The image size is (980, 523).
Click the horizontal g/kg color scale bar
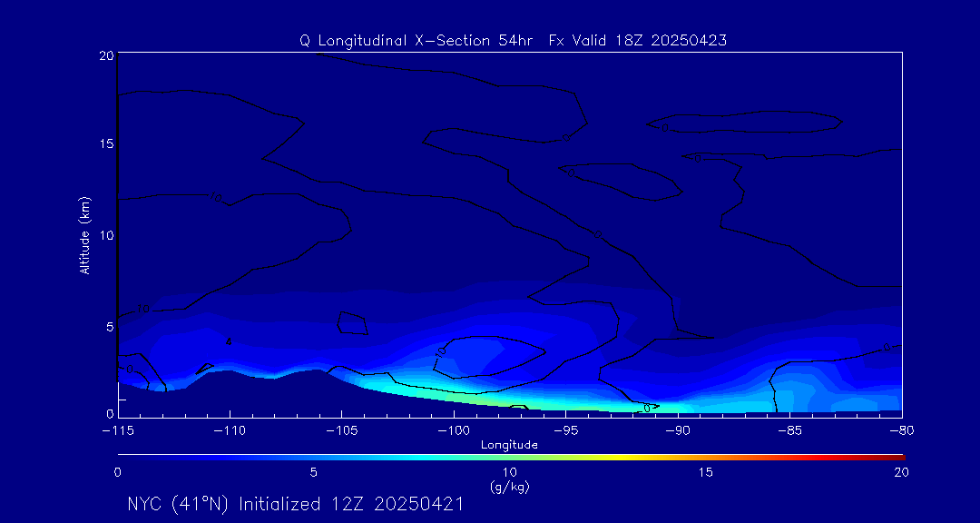[511, 458]
